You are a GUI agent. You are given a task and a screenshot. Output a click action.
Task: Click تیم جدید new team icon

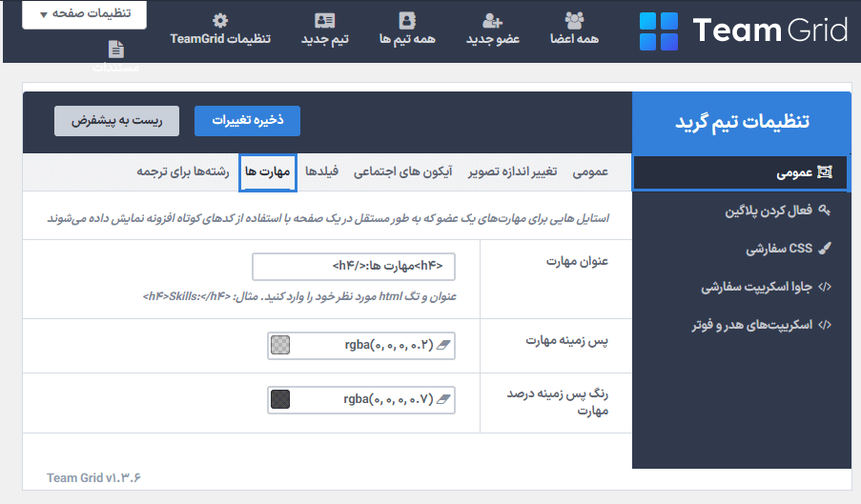coord(324,20)
